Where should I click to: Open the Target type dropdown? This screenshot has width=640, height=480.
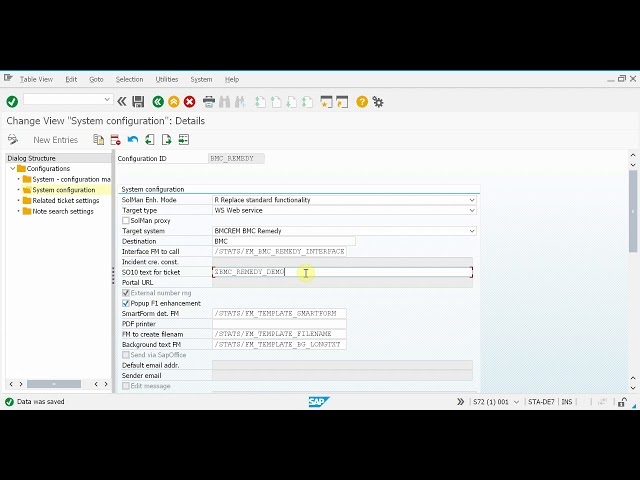472,211
